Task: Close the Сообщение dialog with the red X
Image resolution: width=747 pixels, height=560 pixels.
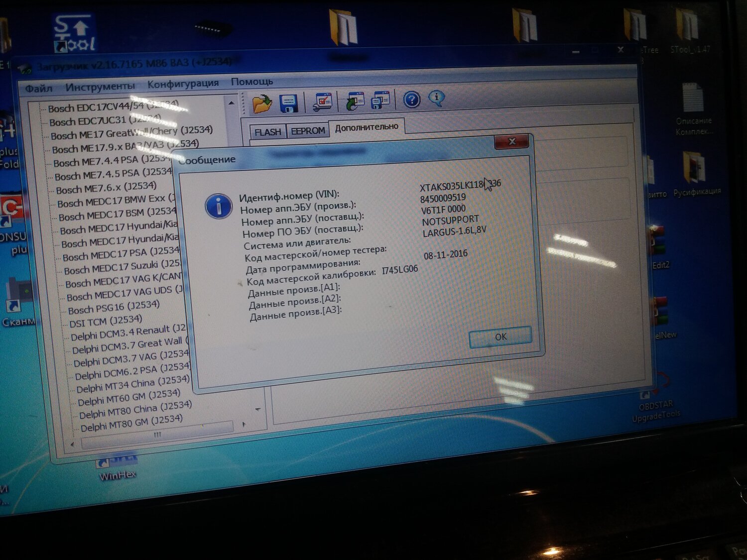Action: [x=512, y=142]
